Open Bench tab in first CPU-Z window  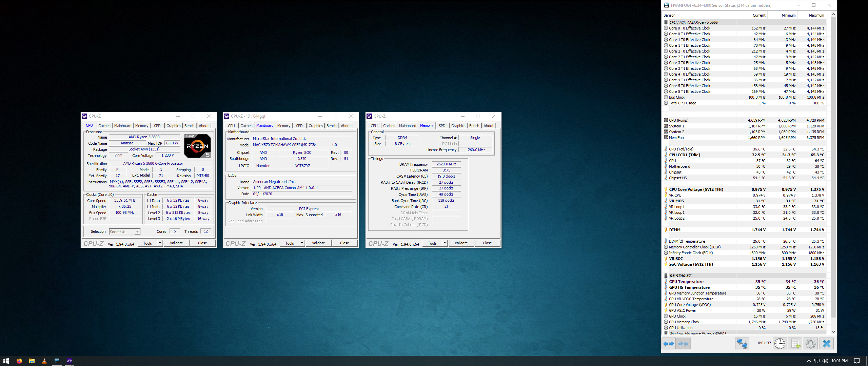(190, 126)
